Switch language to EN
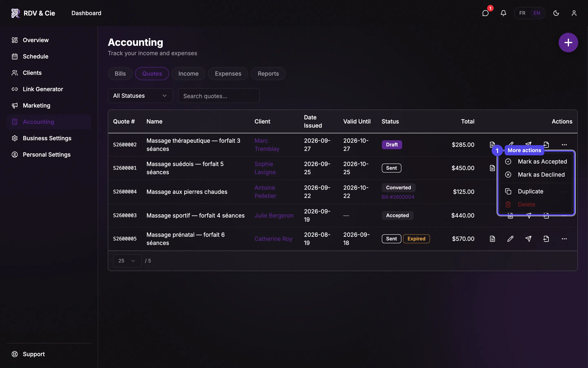 (x=537, y=13)
